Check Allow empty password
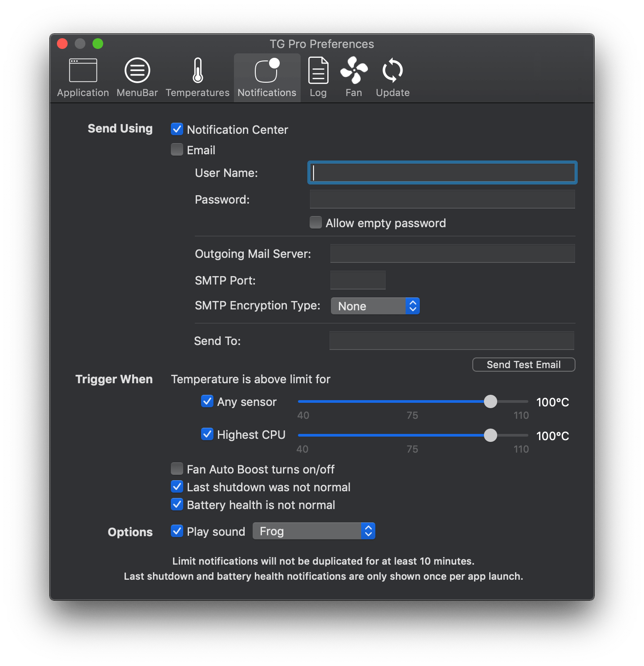644x666 pixels. pos(316,223)
